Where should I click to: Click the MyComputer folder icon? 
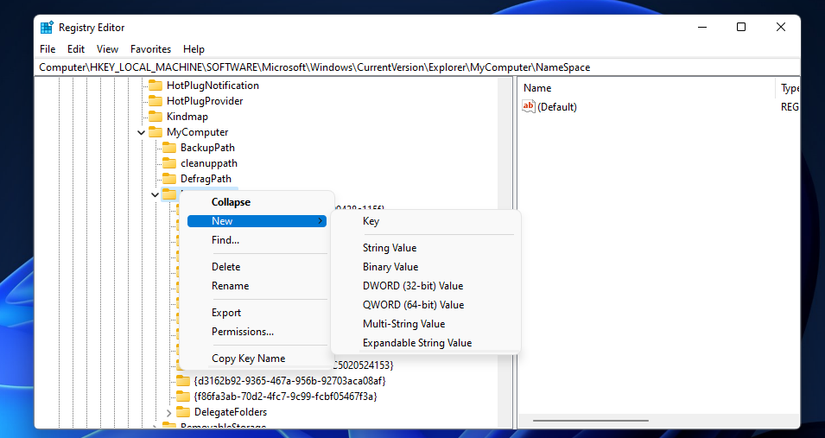pos(155,132)
